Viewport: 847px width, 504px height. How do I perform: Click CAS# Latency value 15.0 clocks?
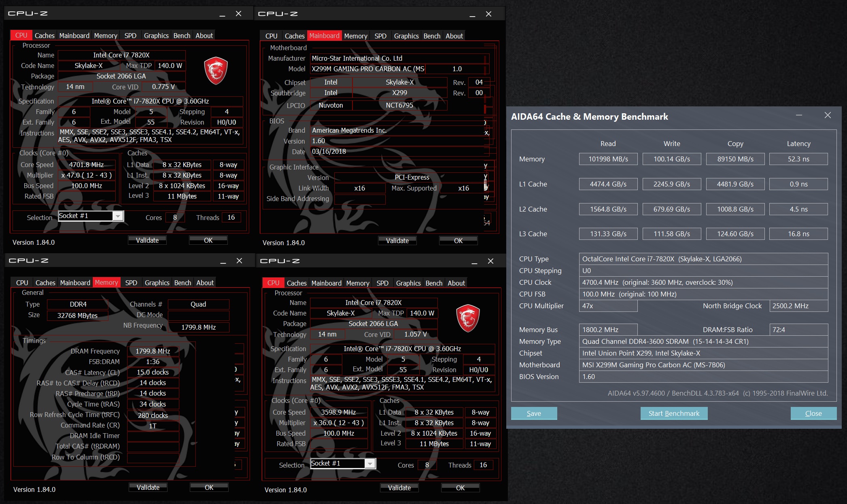(x=153, y=372)
